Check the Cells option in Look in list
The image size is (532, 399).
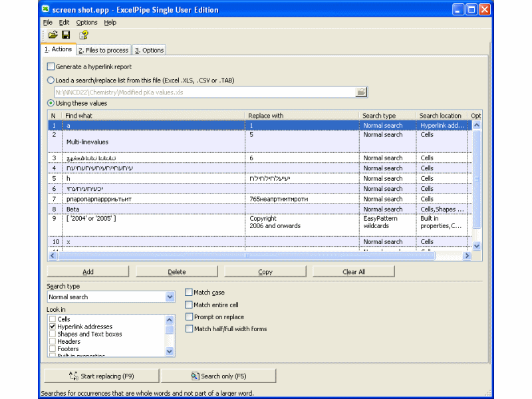pos(53,320)
